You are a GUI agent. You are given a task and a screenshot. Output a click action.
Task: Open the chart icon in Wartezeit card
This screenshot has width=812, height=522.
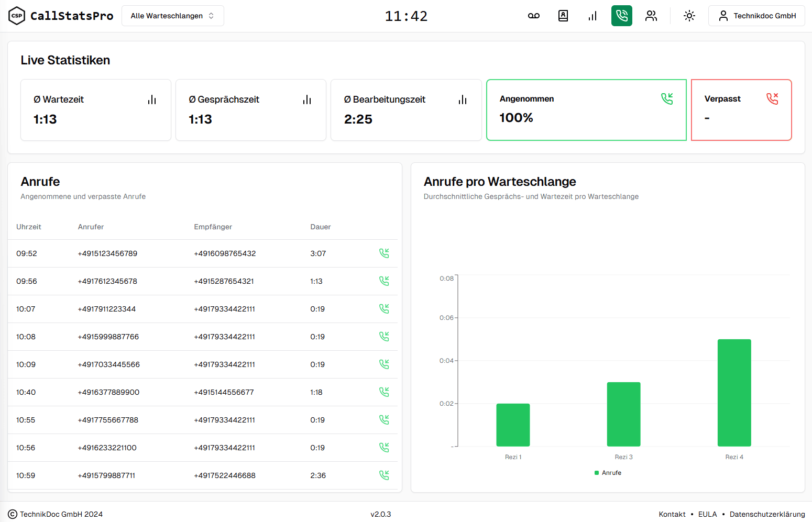[x=152, y=99]
